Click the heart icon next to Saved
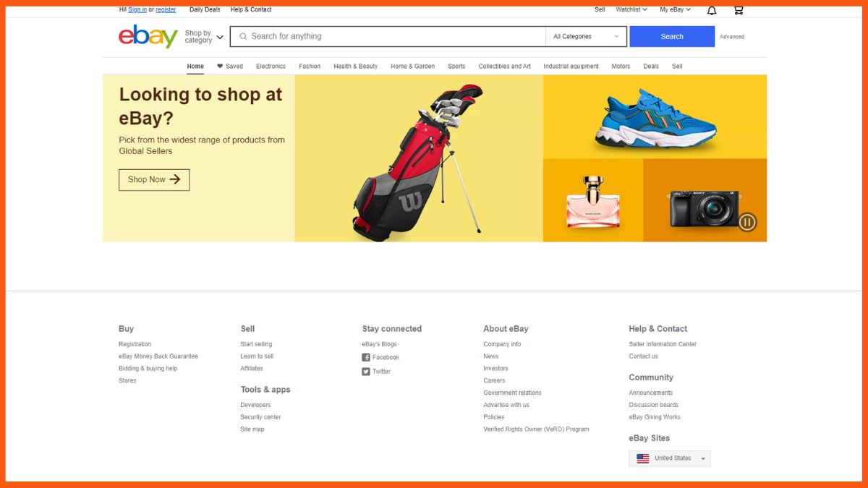This screenshot has width=868, height=488. (x=220, y=66)
